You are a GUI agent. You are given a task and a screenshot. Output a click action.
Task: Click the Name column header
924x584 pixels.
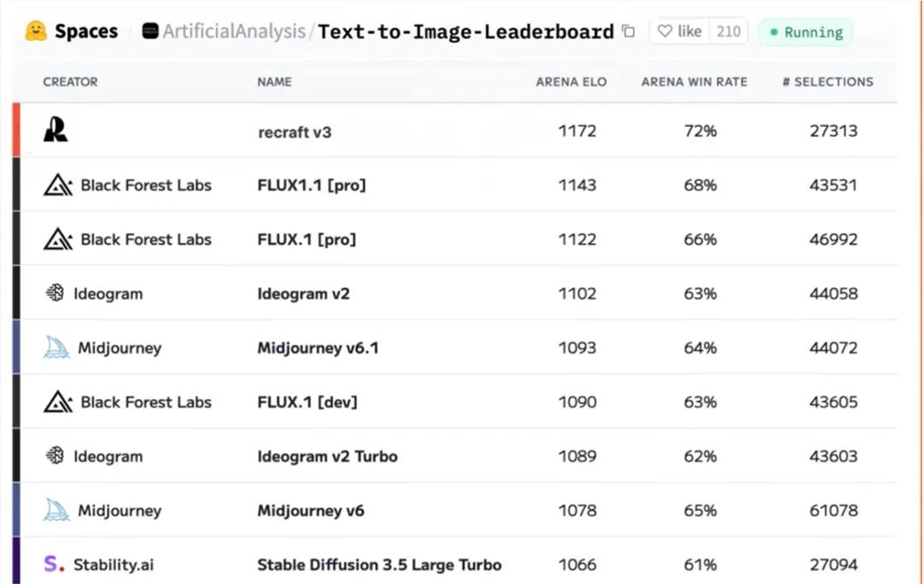click(274, 81)
